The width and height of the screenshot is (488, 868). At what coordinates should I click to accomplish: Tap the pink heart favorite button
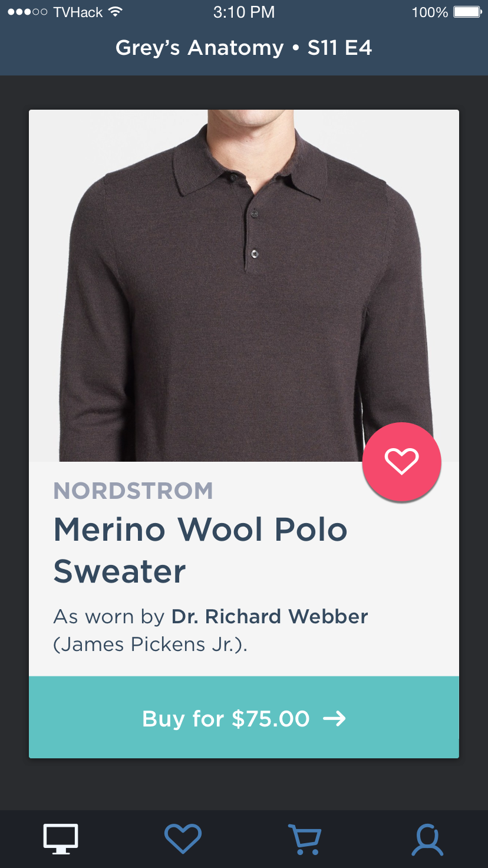[401, 462]
